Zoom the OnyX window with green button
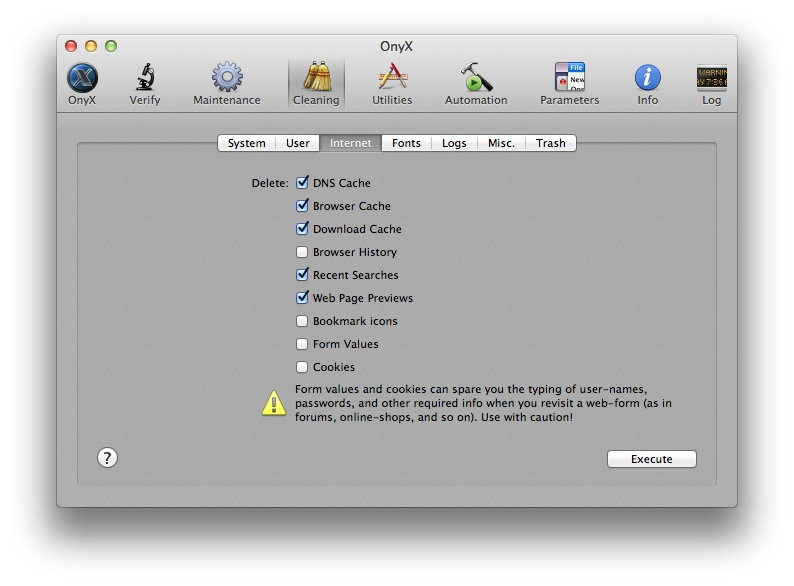This screenshot has width=794, height=586. 111,46
